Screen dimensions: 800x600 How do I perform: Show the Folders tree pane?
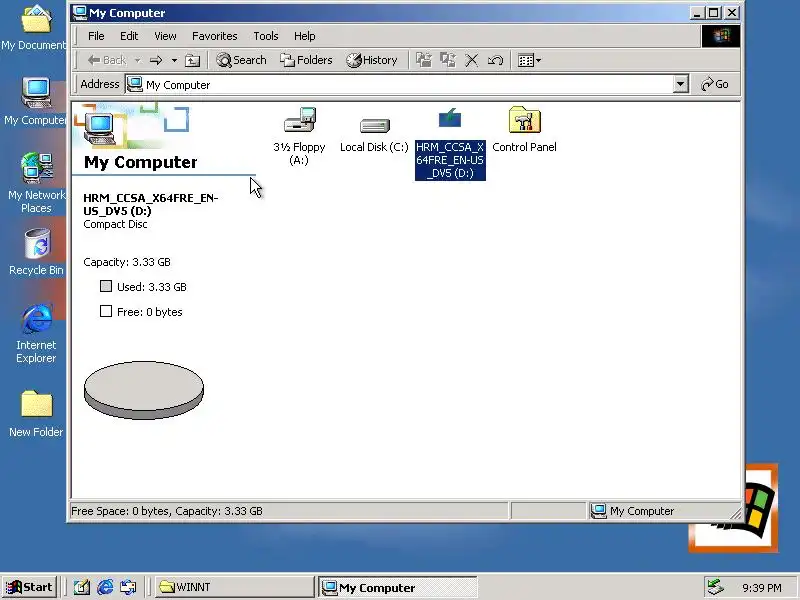[306, 60]
